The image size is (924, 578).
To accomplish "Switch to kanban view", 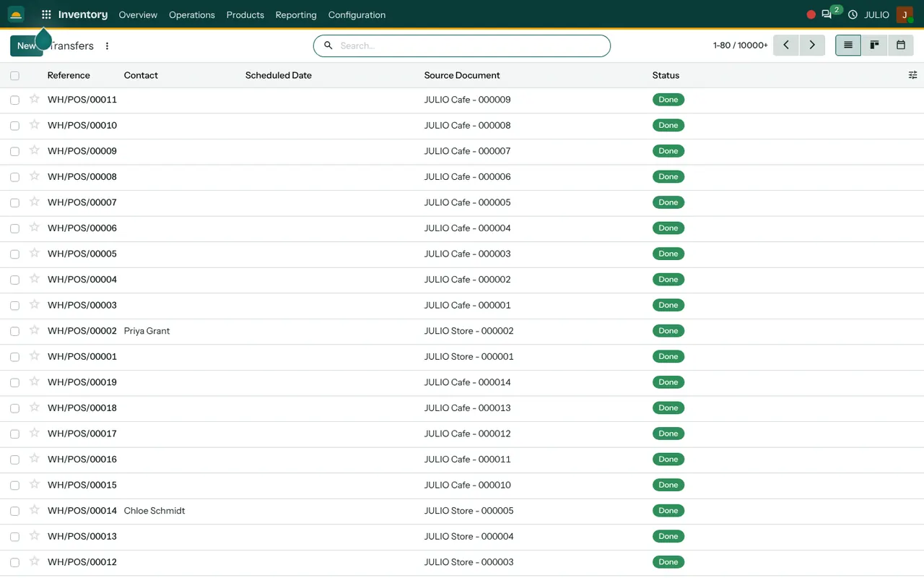I will (x=874, y=45).
